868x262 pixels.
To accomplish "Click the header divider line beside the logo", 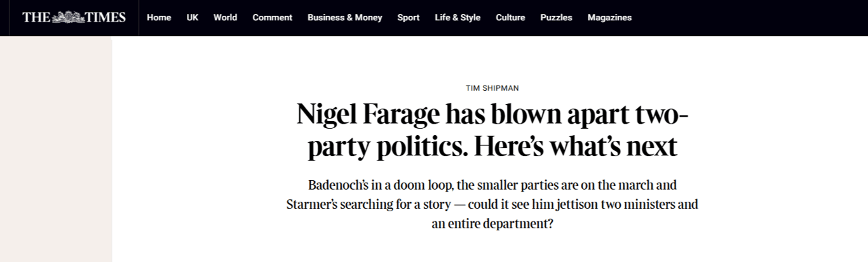I will point(139,18).
